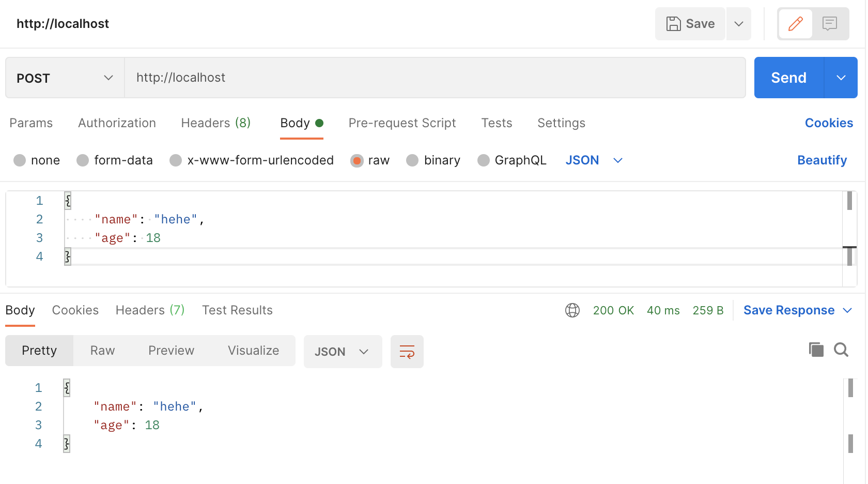Copy response with the copy icon
Screen dimensions: 868x484
point(816,350)
